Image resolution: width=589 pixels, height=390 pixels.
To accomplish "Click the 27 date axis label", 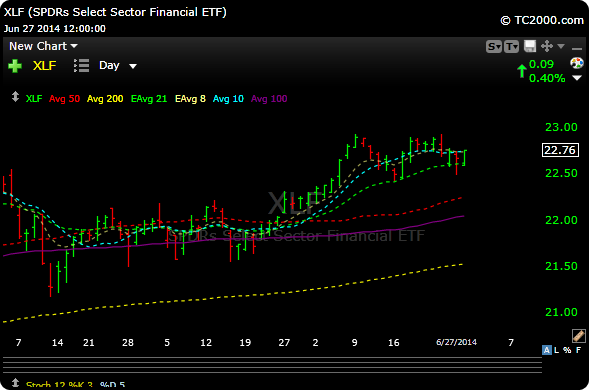I will point(284,343).
